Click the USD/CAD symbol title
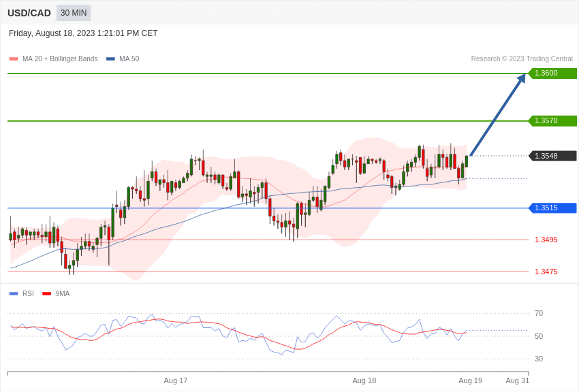 point(29,14)
